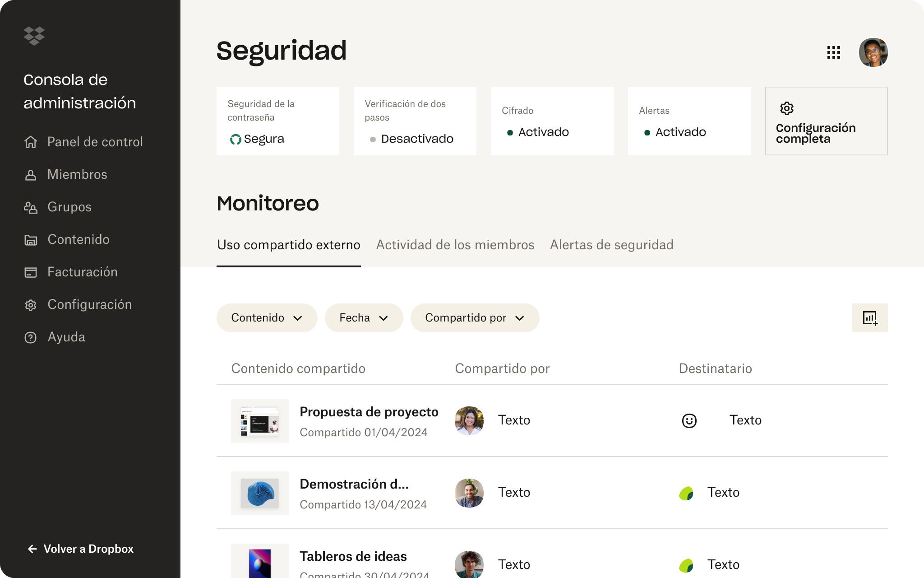Click the green leaf recipient icon for Demostración
This screenshot has width=924, height=578.
[x=686, y=493]
